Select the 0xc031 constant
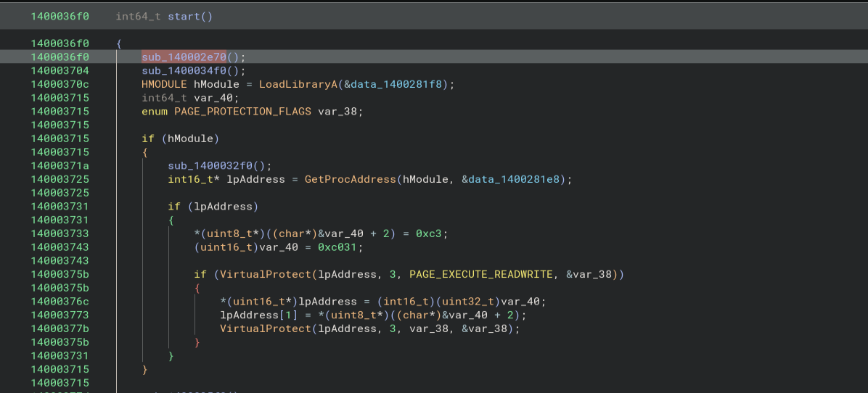Viewport: 868px width, 393px height. coord(337,247)
